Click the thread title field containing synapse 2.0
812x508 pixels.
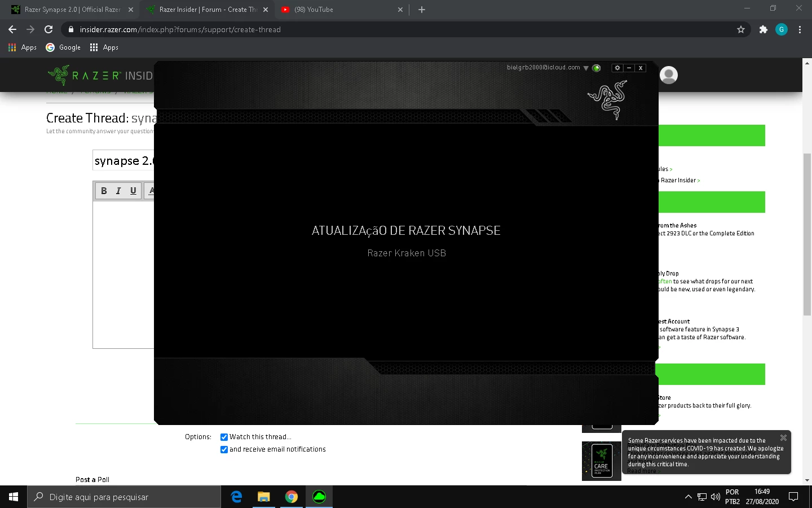tap(124, 161)
